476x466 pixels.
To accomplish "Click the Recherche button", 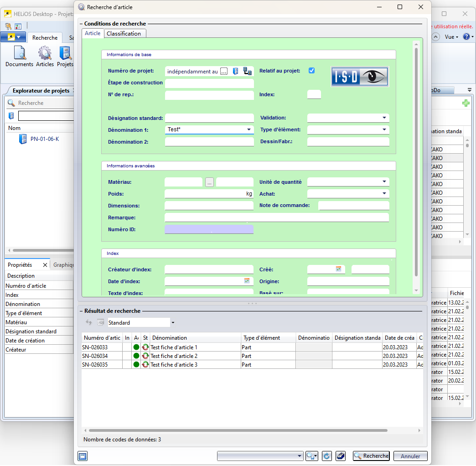I will pyautogui.click(x=371, y=456).
